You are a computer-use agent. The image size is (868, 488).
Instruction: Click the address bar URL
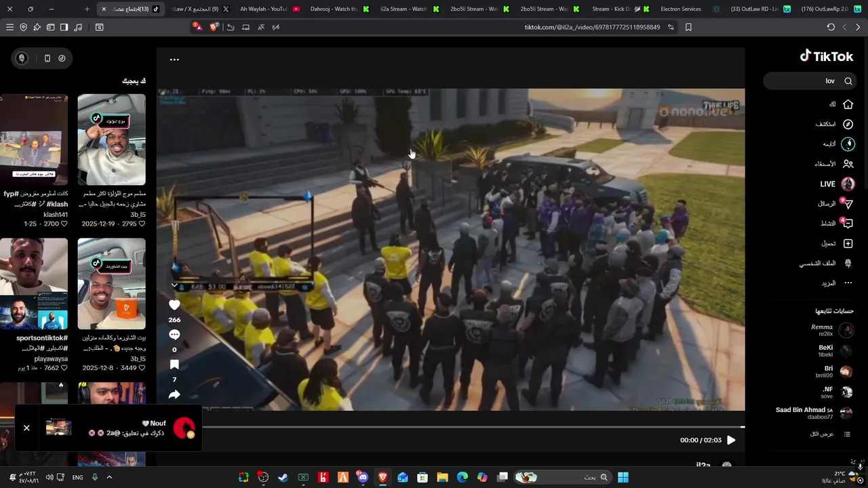click(x=592, y=27)
